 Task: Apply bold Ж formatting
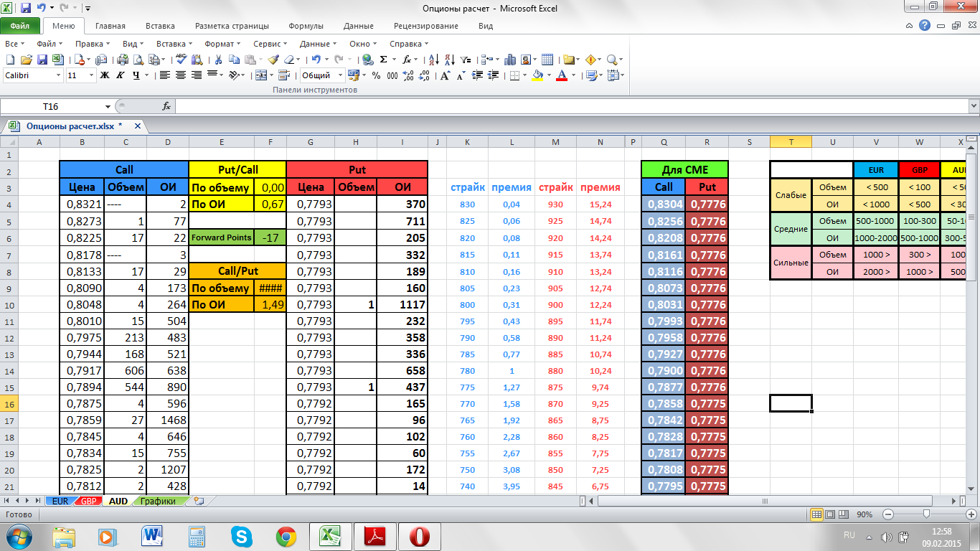tap(104, 75)
